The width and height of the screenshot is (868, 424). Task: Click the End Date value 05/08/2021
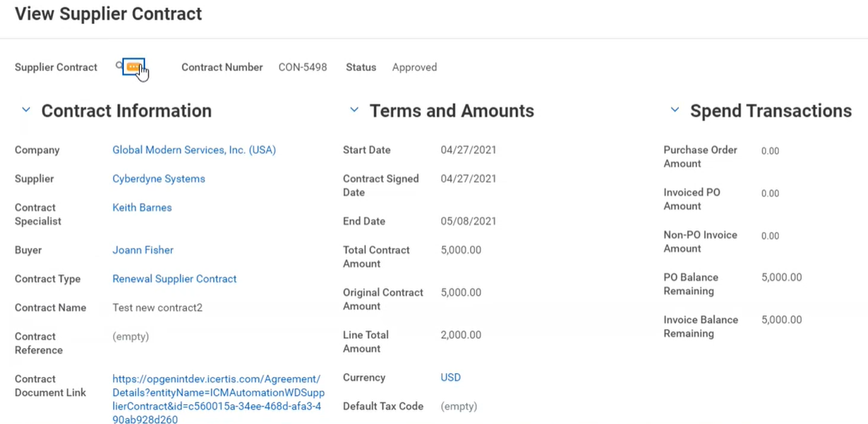pos(468,221)
